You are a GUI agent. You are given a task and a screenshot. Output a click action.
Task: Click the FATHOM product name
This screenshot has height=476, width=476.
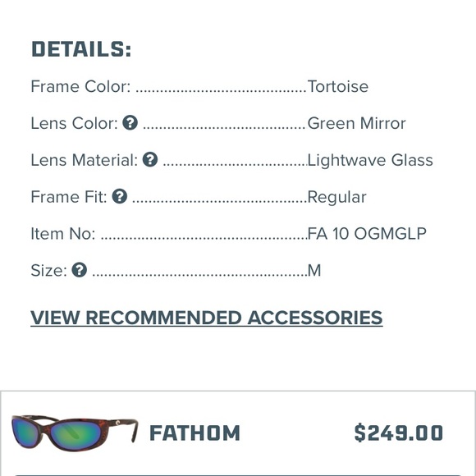click(195, 433)
